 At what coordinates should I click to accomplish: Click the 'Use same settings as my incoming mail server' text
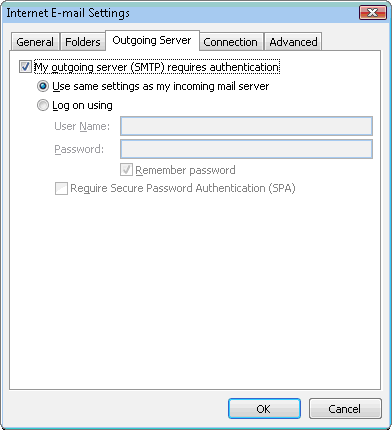point(161,87)
